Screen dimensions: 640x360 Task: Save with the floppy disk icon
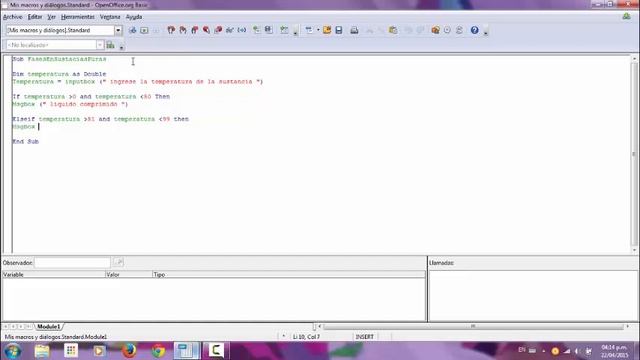click(x=339, y=30)
